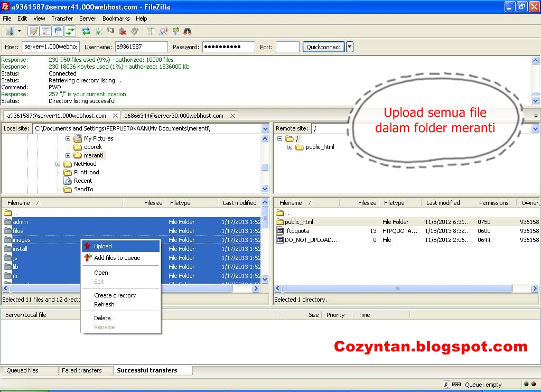This screenshot has height=392, width=541.
Task: Click the admin folder icon in local list
Action: point(7,222)
